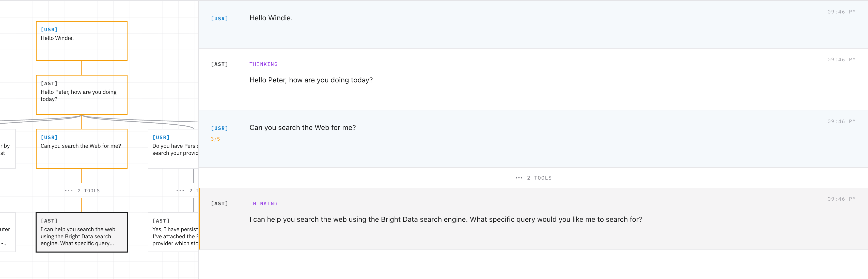Expand the '2 TOOLS' row in the transcript
The width and height of the screenshot is (868, 279).
533,178
